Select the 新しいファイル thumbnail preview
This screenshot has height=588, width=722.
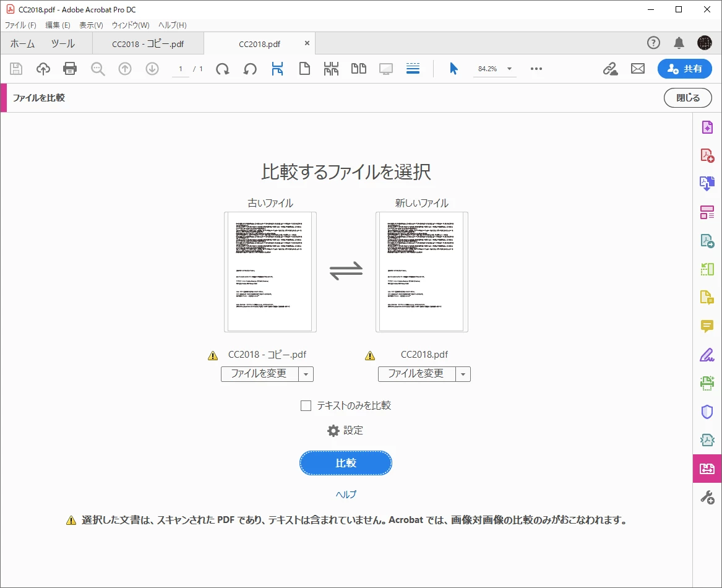[422, 272]
